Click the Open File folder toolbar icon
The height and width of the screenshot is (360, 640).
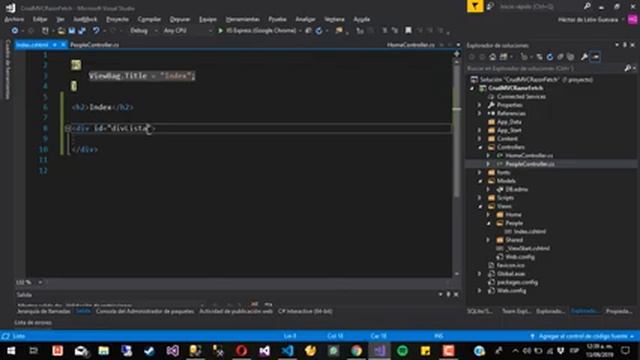(x=61, y=31)
